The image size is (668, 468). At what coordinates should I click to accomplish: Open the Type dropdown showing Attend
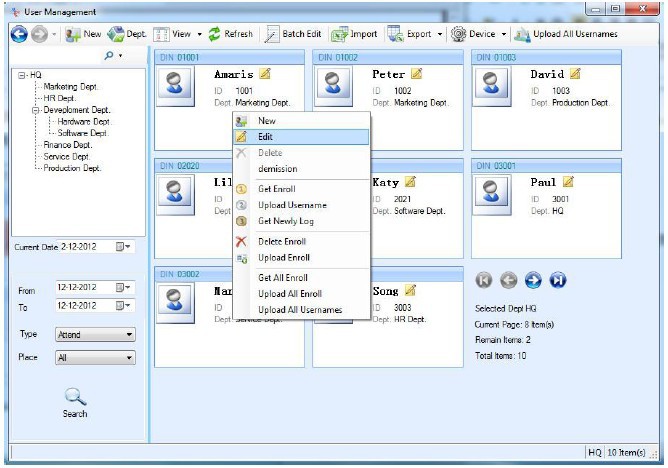click(x=95, y=335)
